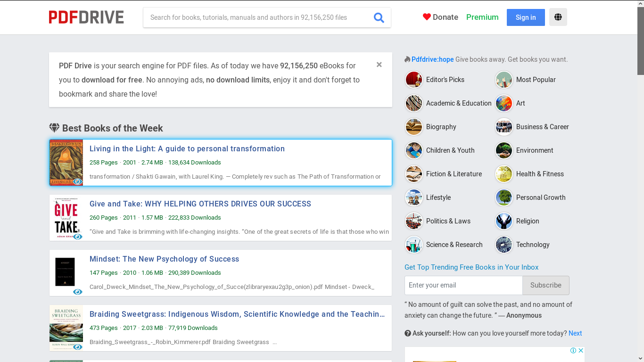The image size is (644, 362).
Task: Open Environment category icon
Action: coord(504,150)
